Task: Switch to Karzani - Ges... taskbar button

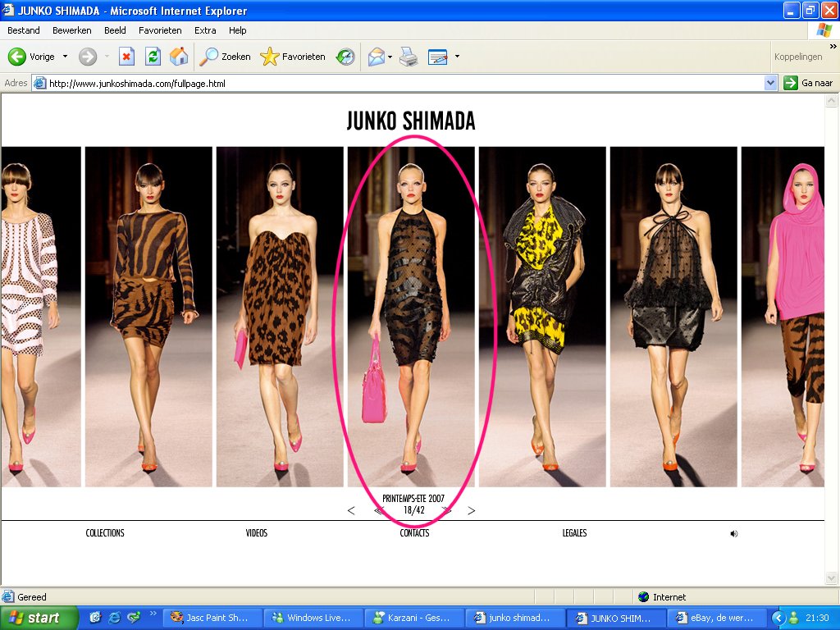Action: click(414, 618)
